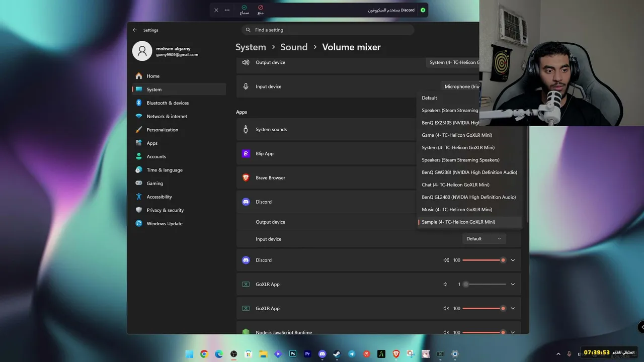Open Gaming settings in the sidebar
Viewport: 644px width, 362px height.
(179, 184)
